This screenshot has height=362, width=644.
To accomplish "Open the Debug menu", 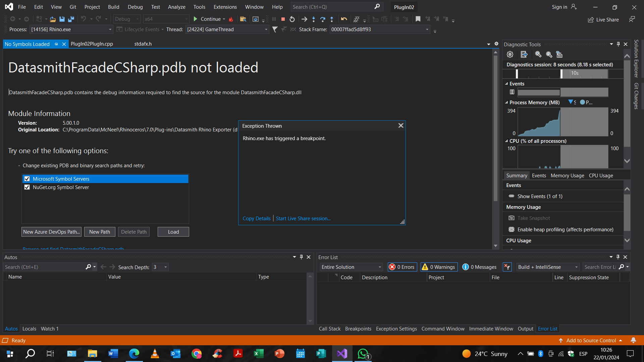I will pos(135,7).
